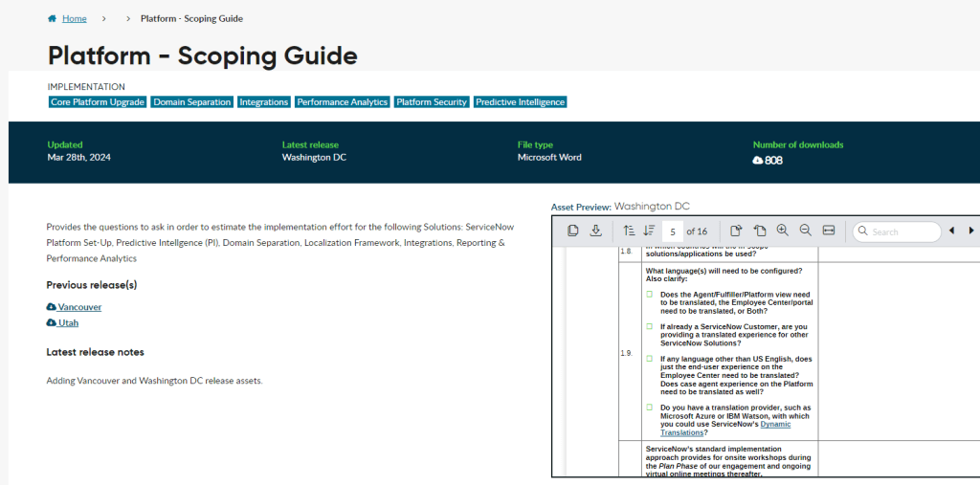Fit document preview to width
The width and height of the screenshot is (980, 485).
tap(829, 231)
